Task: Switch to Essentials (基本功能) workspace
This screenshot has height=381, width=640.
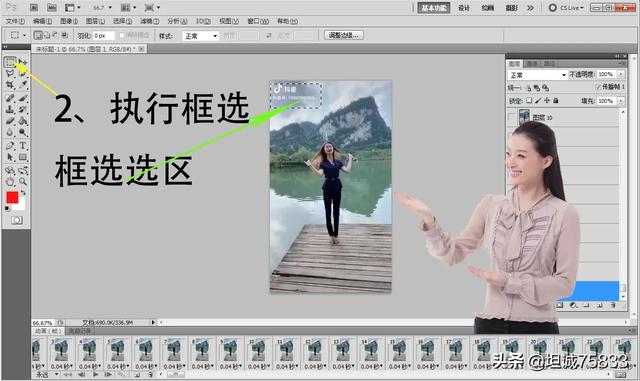Action: click(x=433, y=8)
